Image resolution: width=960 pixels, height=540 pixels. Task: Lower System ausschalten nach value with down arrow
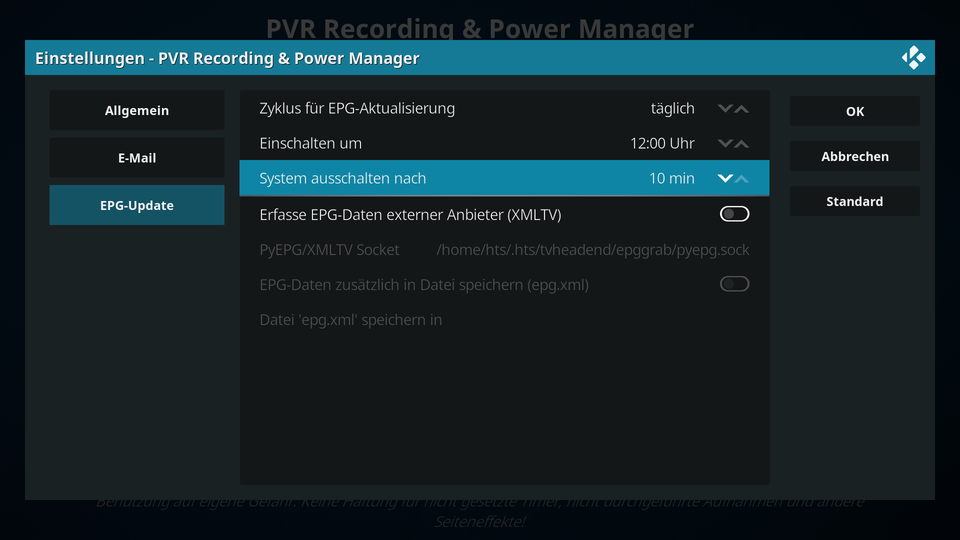pyautogui.click(x=725, y=178)
